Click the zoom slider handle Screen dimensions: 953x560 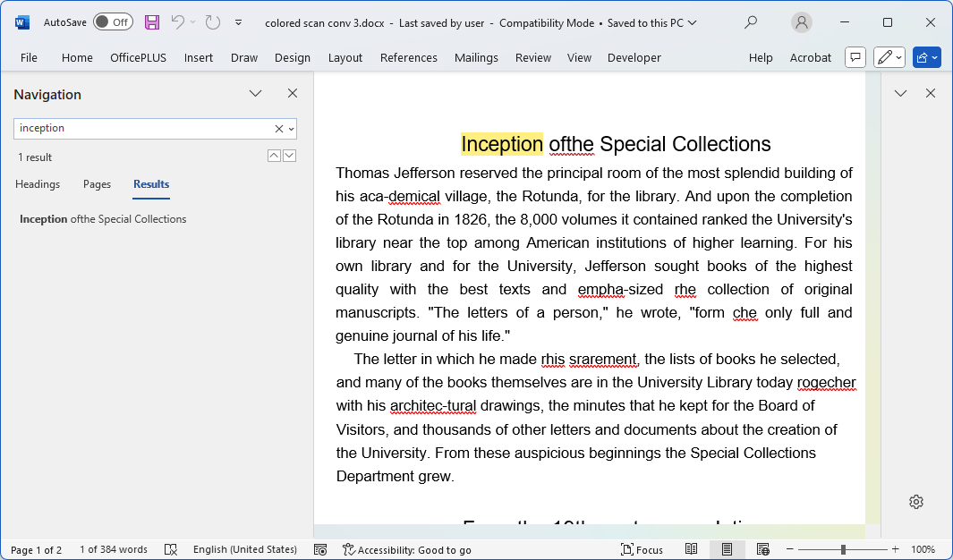point(843,549)
